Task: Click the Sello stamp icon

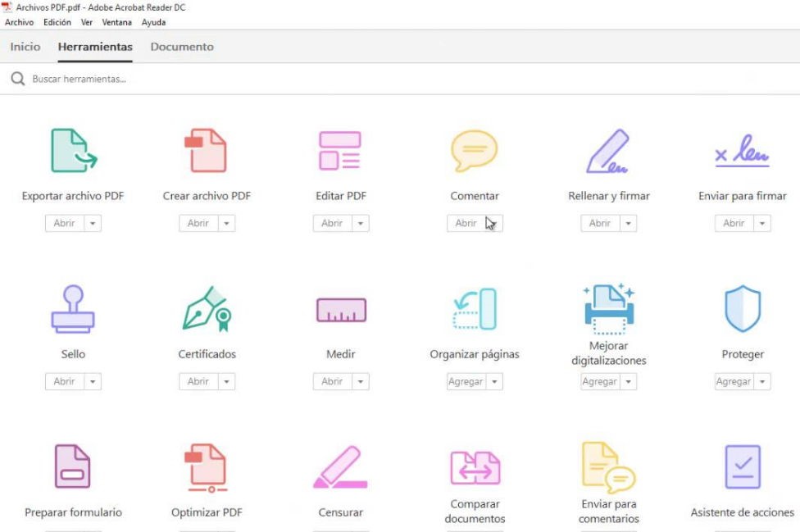Action: [x=73, y=309]
